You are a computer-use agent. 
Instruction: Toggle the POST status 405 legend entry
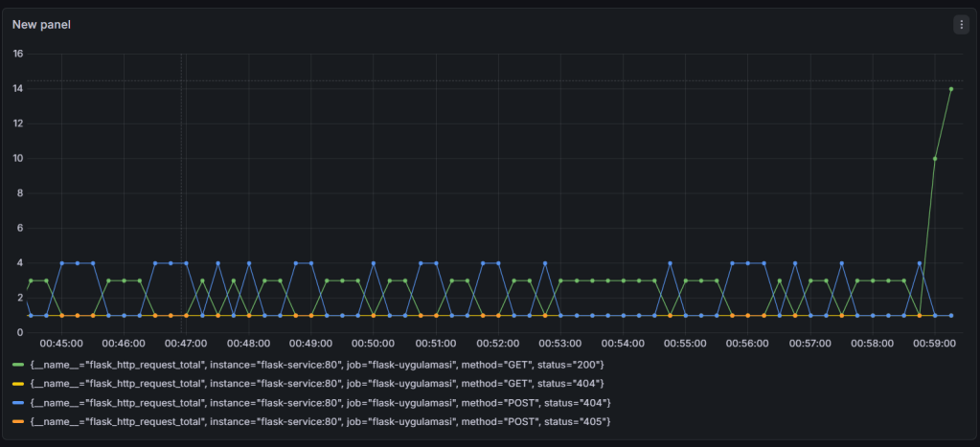pyautogui.click(x=320, y=421)
